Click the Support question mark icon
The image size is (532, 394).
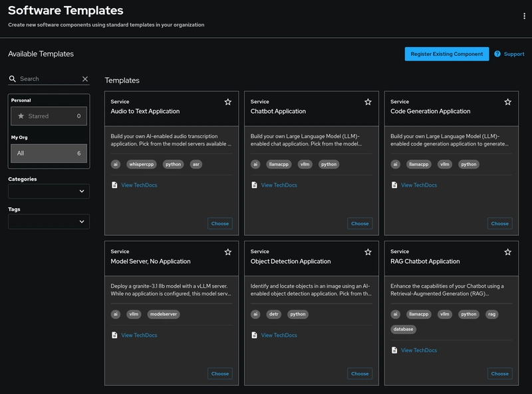click(x=497, y=54)
